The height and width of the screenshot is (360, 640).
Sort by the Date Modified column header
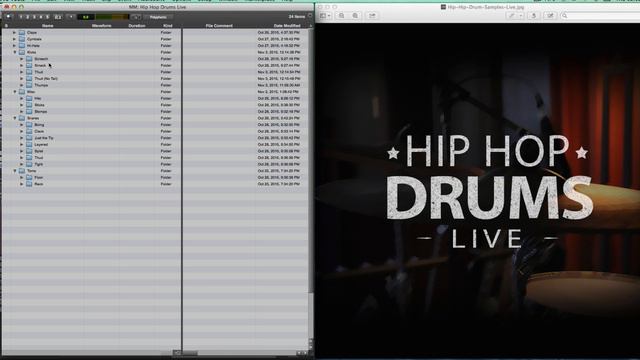(287, 26)
